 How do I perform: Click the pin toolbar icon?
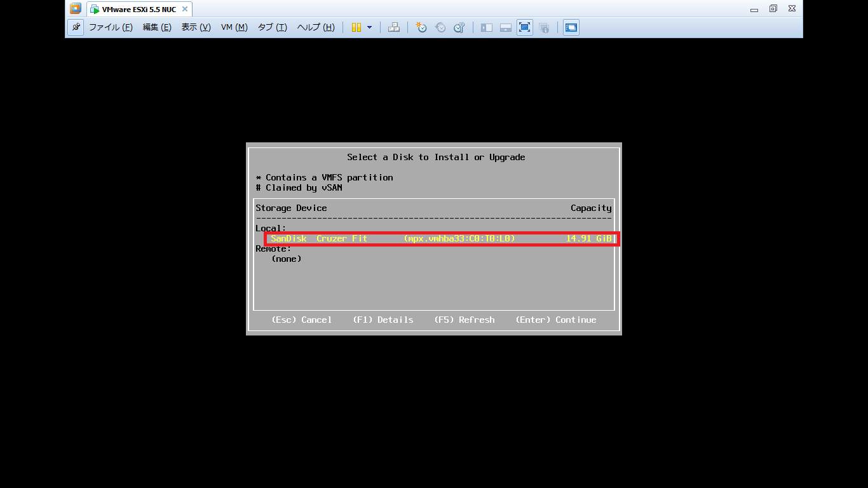[76, 27]
